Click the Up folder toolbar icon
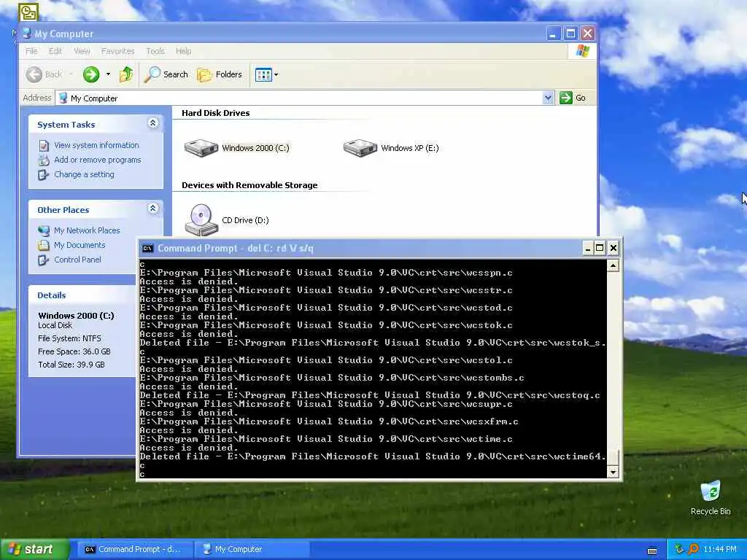The height and width of the screenshot is (560, 747). click(126, 74)
